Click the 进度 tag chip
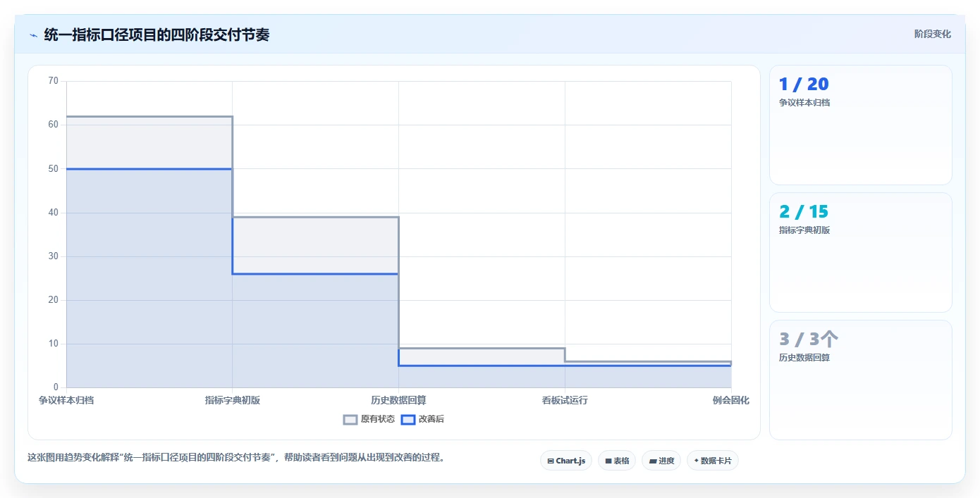The height and width of the screenshot is (498, 980). tap(661, 461)
